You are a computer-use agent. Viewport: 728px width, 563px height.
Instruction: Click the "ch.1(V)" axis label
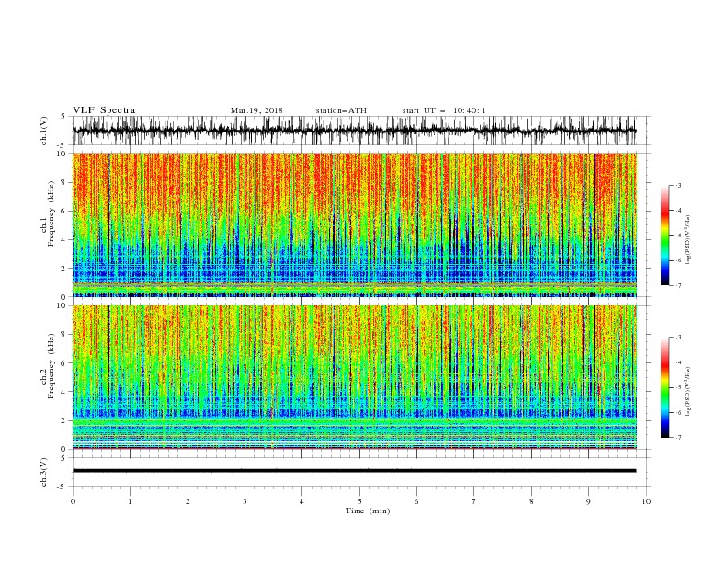click(x=44, y=131)
